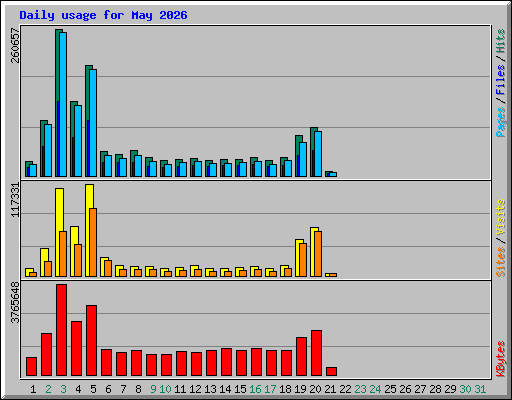Image resolution: width=512 pixels, height=400 pixels.
Task: Click the red KBytes bar for day 12
Action: point(197,364)
